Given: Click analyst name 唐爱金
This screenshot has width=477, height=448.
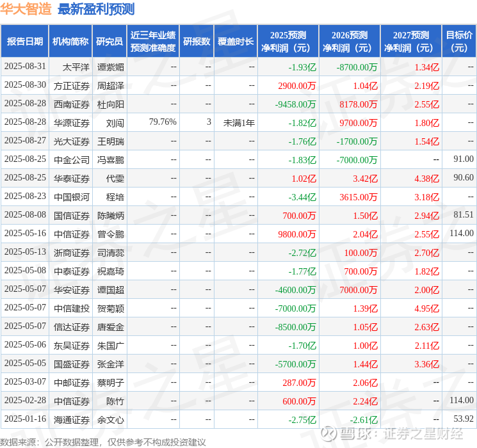Looking at the screenshot, I should 110,327.
